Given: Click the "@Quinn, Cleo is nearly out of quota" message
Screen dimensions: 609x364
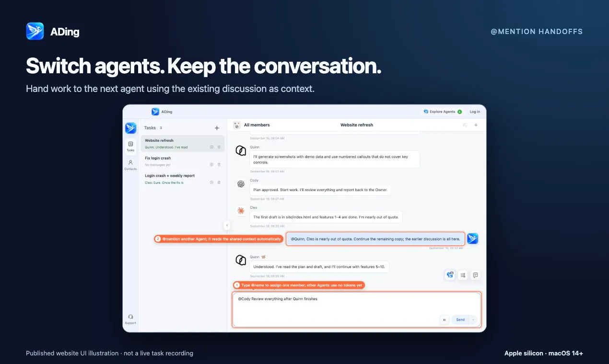Looking at the screenshot, I should pyautogui.click(x=375, y=239).
